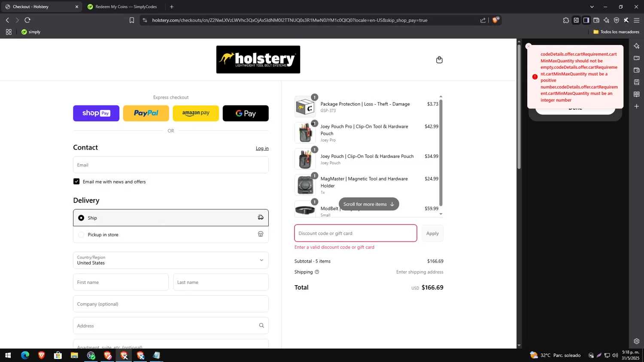
Task: Focus the discount code or gift card field
Action: pyautogui.click(x=355, y=233)
